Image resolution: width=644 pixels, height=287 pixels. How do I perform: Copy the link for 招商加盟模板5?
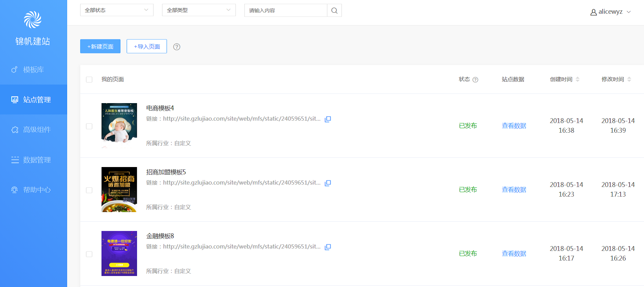(328, 183)
